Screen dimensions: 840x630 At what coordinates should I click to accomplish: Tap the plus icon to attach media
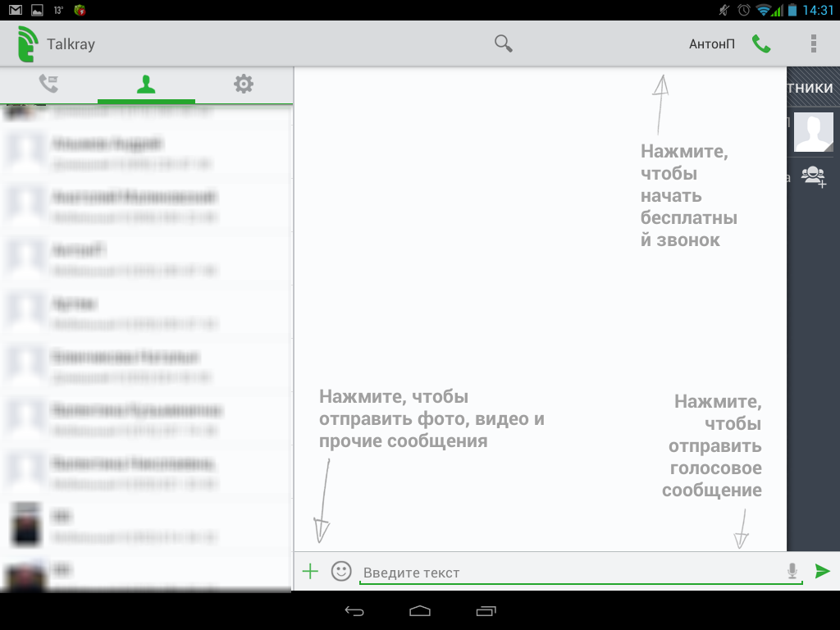310,571
